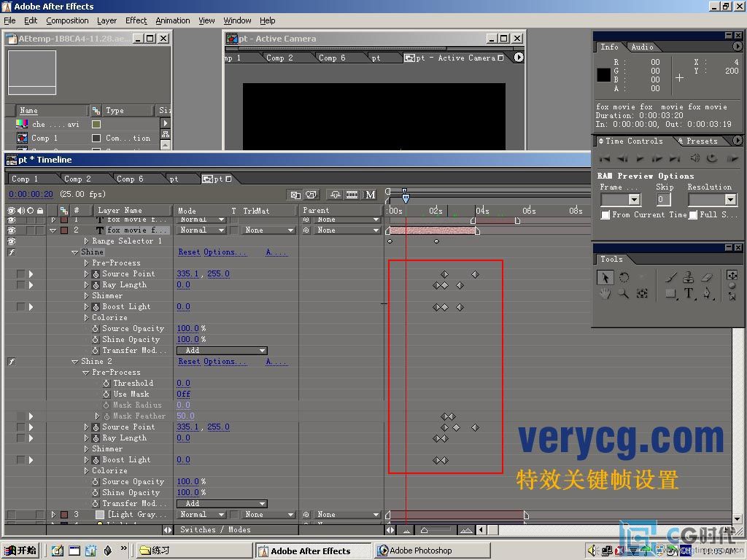Click Reset link for Shine 2 effect
This screenshot has height=560, width=747.
[190, 362]
